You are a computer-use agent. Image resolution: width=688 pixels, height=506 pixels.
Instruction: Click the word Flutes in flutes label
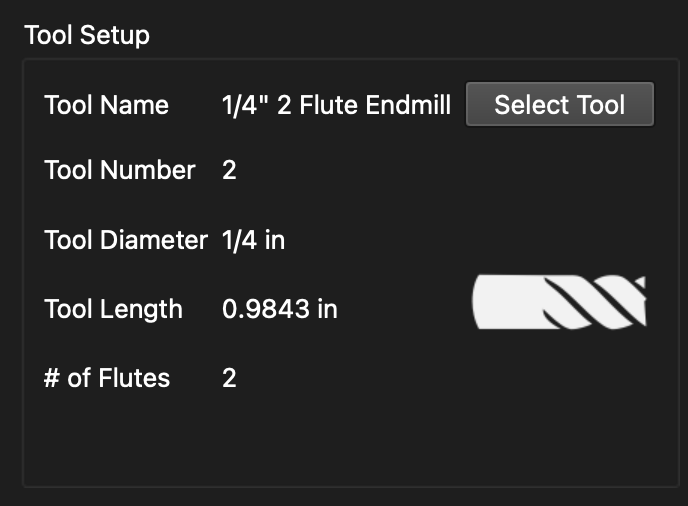[x=134, y=378]
